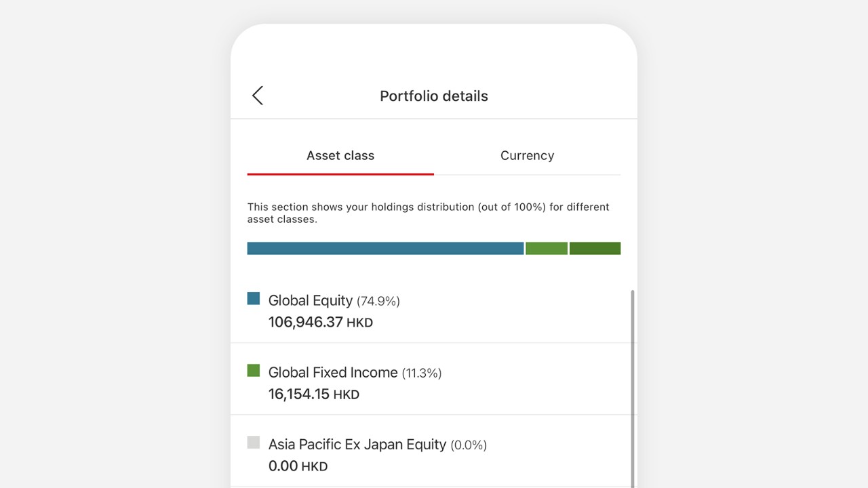Click the 16,154.15 HKD amount

tap(313, 394)
